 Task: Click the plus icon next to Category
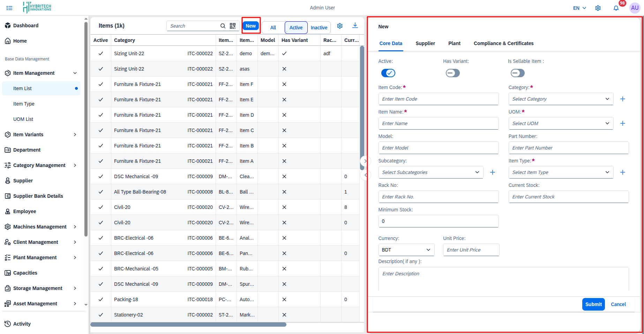pyautogui.click(x=622, y=99)
